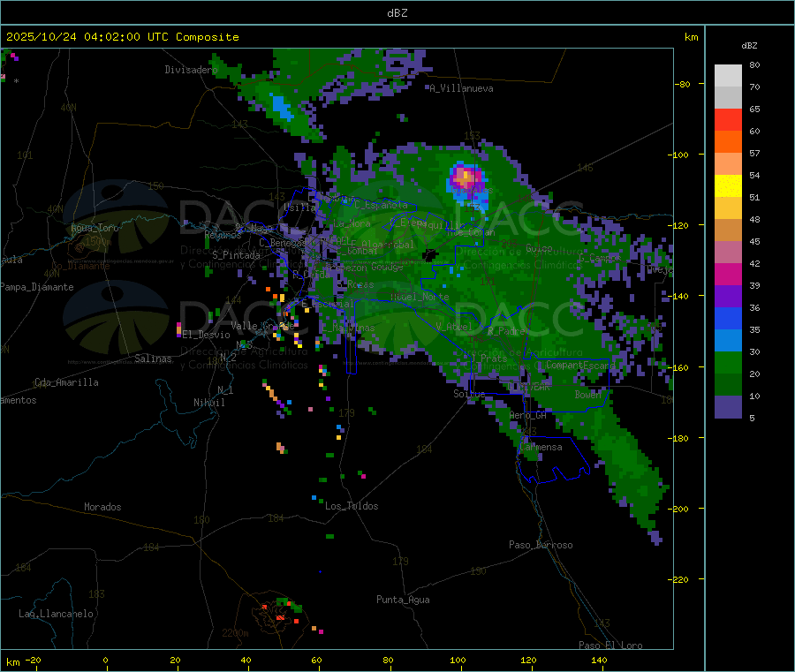The image size is (795, 672).
Task: Click the bright yellow 51-54 dBZ legend swatch
Action: (728, 186)
